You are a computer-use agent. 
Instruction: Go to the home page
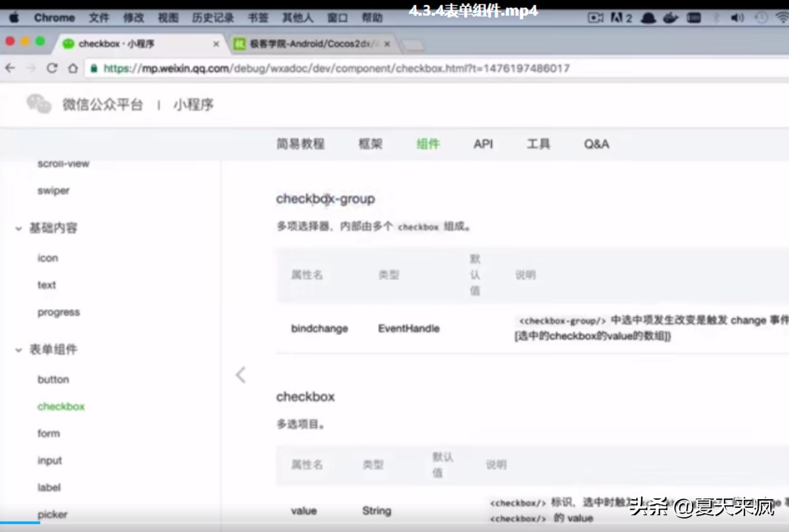pyautogui.click(x=73, y=68)
